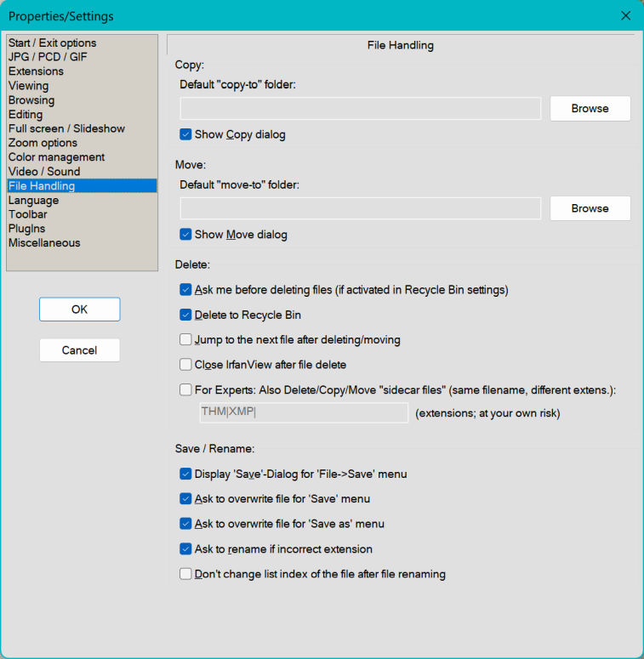Toggle 'Close IrfanView after file delete'
Image resolution: width=644 pixels, height=659 pixels.
(x=186, y=365)
